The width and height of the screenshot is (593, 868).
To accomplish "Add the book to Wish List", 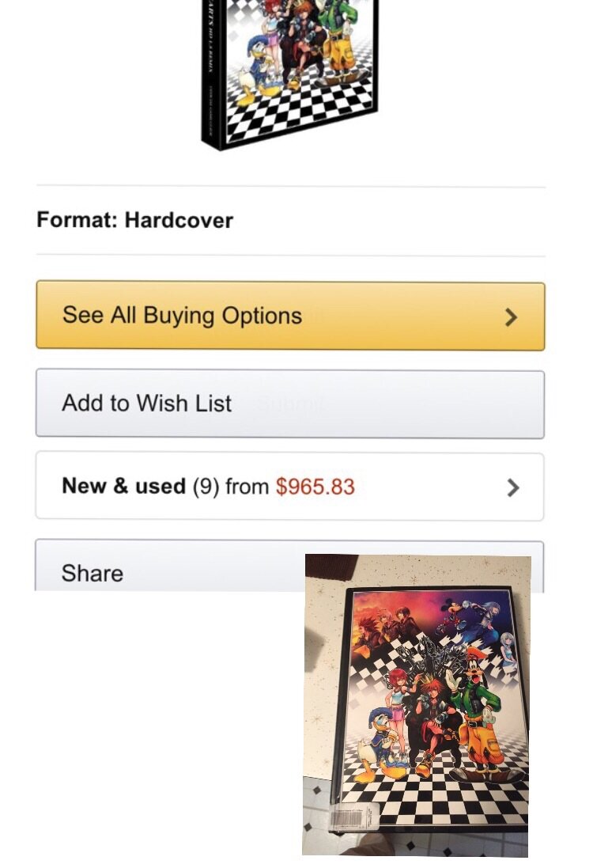I will pyautogui.click(x=290, y=404).
